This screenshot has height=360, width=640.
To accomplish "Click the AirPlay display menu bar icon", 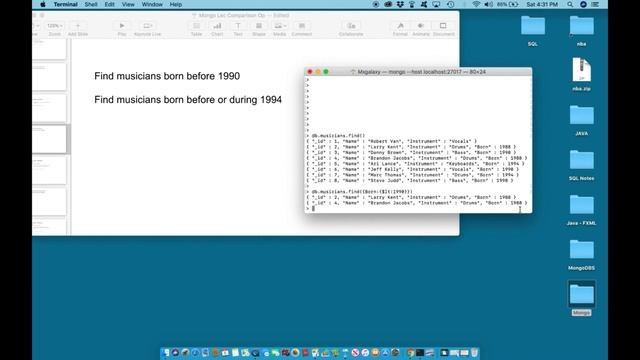I will (x=436, y=4).
